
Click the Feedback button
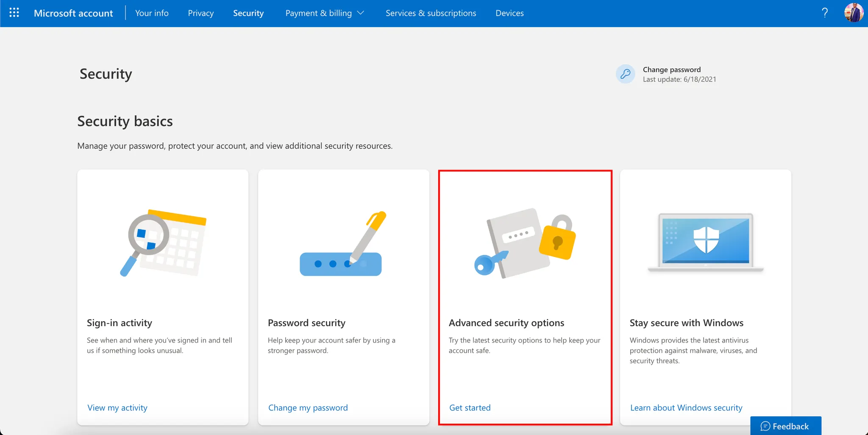pyautogui.click(x=786, y=426)
